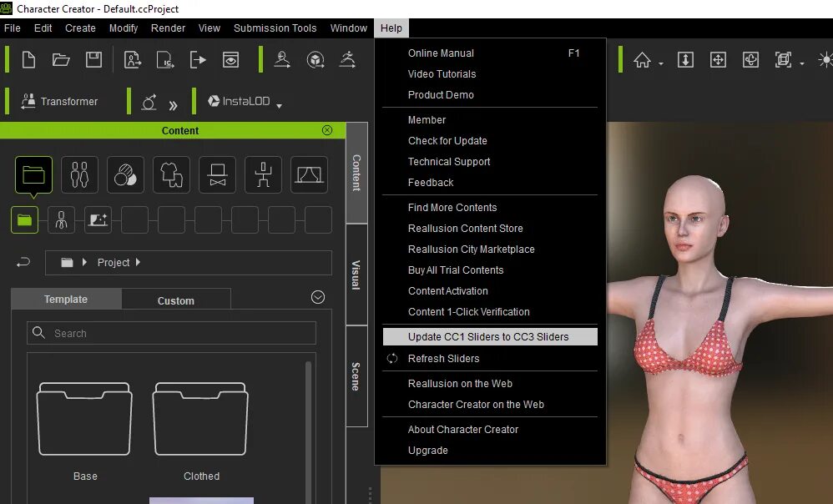Click the vertical zoom camera icon

point(685,59)
